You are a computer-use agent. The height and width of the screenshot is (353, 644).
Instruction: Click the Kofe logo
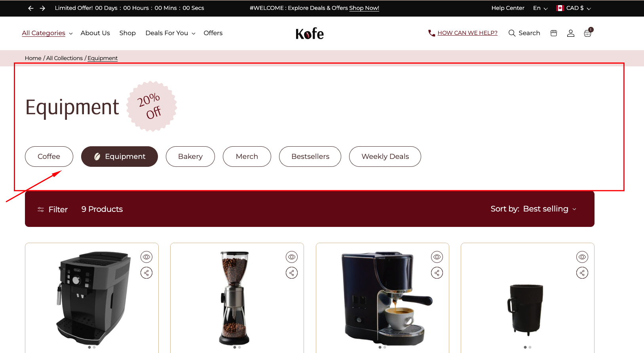(x=310, y=34)
